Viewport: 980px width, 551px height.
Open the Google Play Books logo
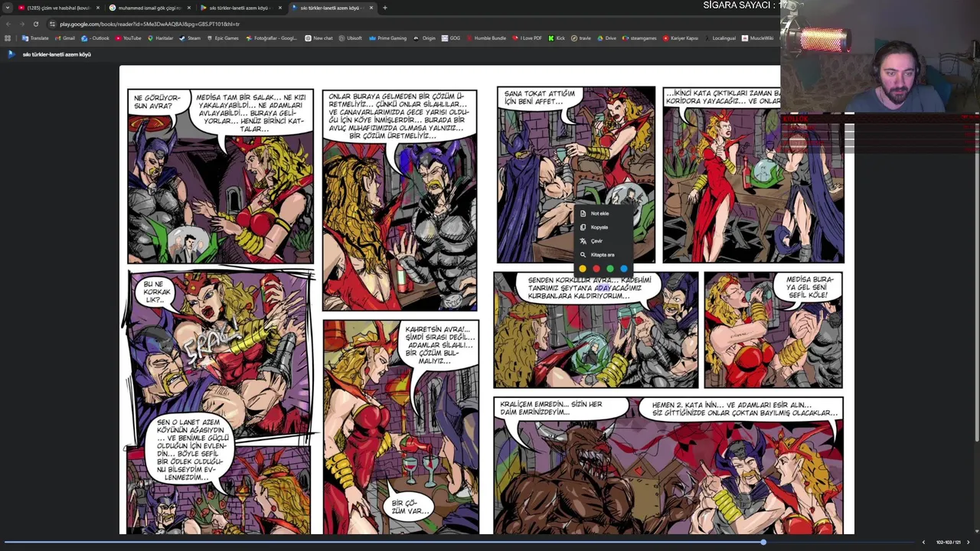[x=11, y=54]
